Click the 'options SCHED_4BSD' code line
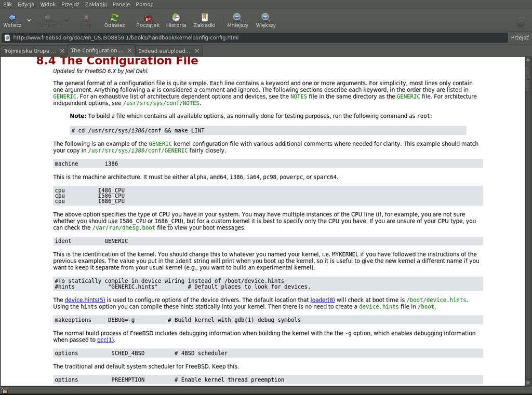The height and width of the screenshot is (395, 532). [x=268, y=353]
